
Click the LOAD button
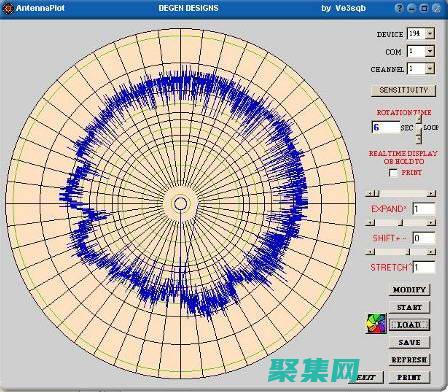pyautogui.click(x=409, y=325)
